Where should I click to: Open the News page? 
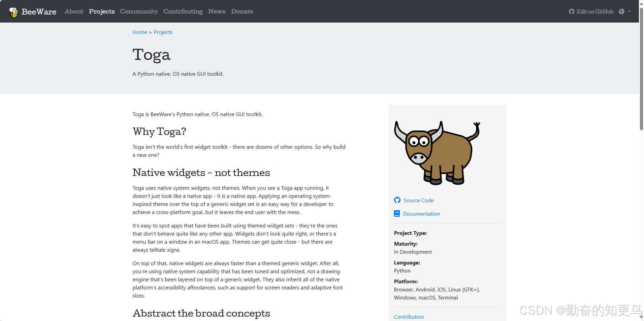[217, 11]
